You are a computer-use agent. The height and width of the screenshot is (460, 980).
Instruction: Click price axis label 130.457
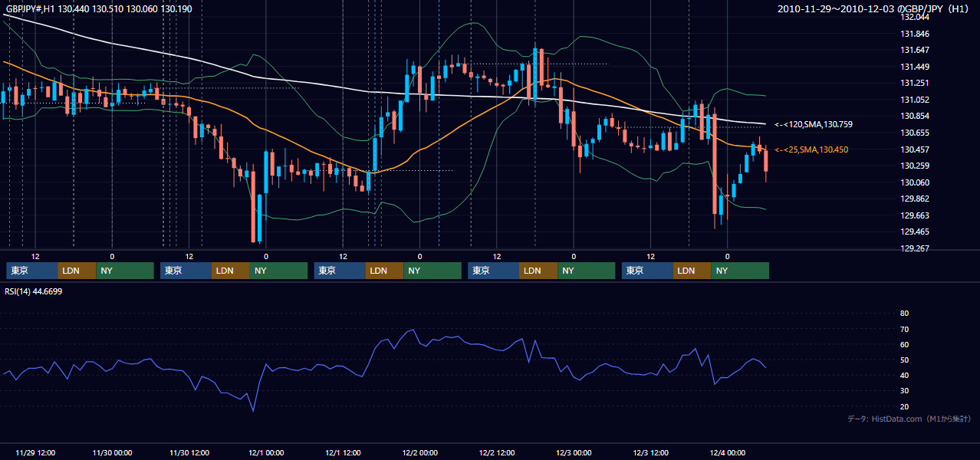pyautogui.click(x=914, y=149)
